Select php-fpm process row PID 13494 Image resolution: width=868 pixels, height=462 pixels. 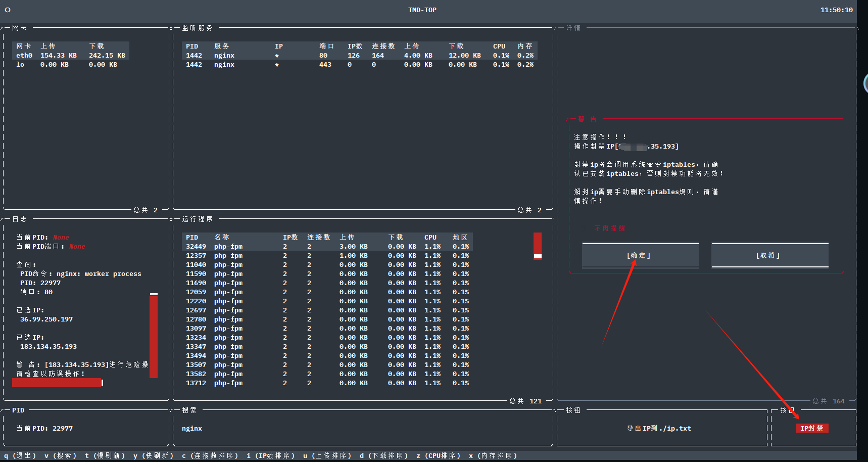pyautogui.click(x=327, y=356)
